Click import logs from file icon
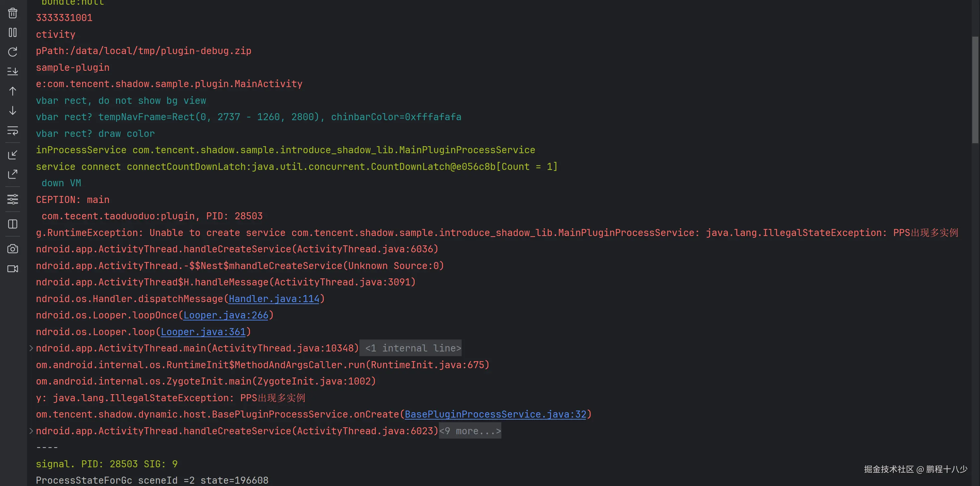This screenshot has height=486, width=980. pyautogui.click(x=13, y=155)
